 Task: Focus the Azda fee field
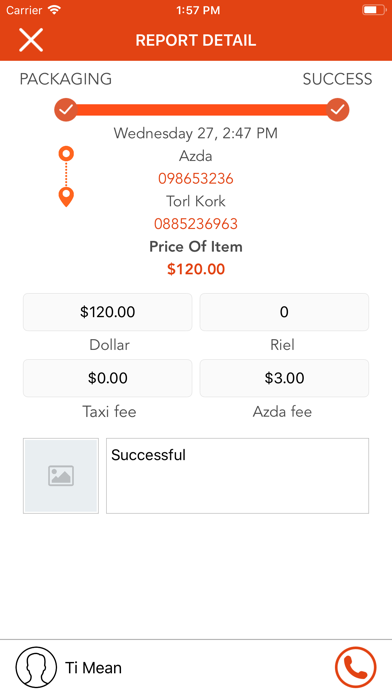tap(284, 378)
